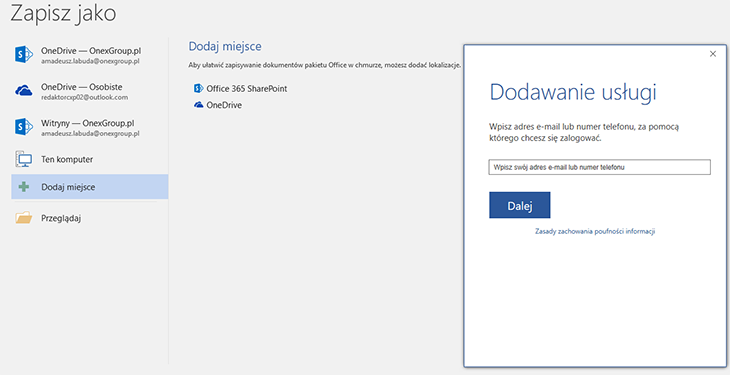Image resolution: width=730 pixels, height=375 pixels.
Task: Click the Dalej button
Action: coord(520,205)
